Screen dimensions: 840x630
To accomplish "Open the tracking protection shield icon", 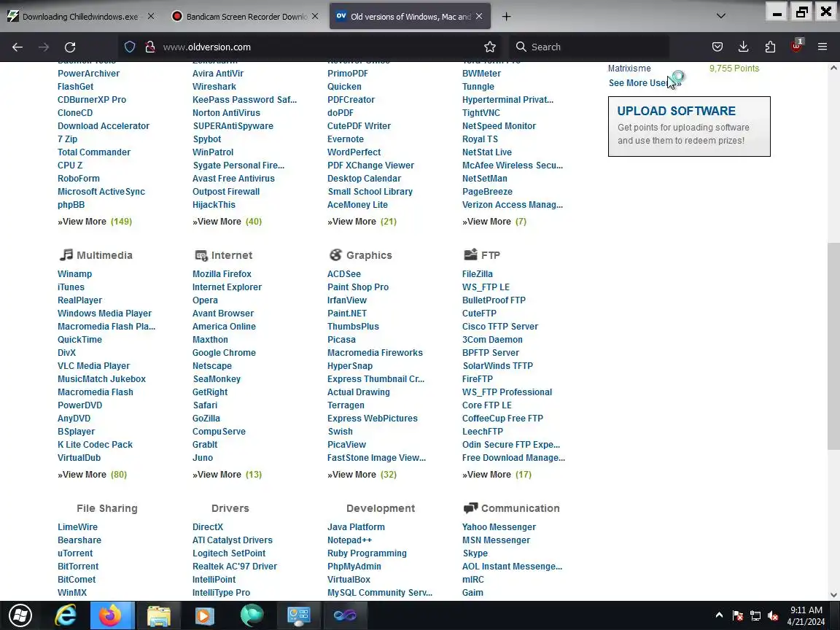I will (130, 47).
